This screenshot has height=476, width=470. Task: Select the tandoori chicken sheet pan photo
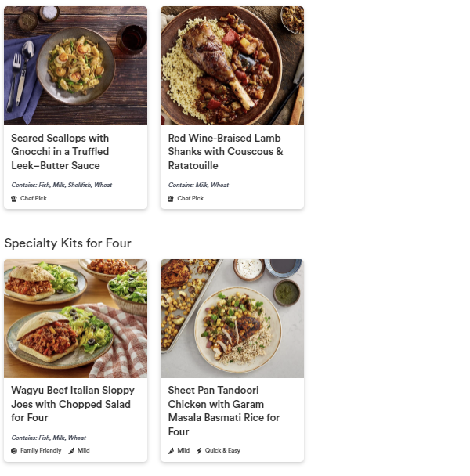tap(232, 319)
